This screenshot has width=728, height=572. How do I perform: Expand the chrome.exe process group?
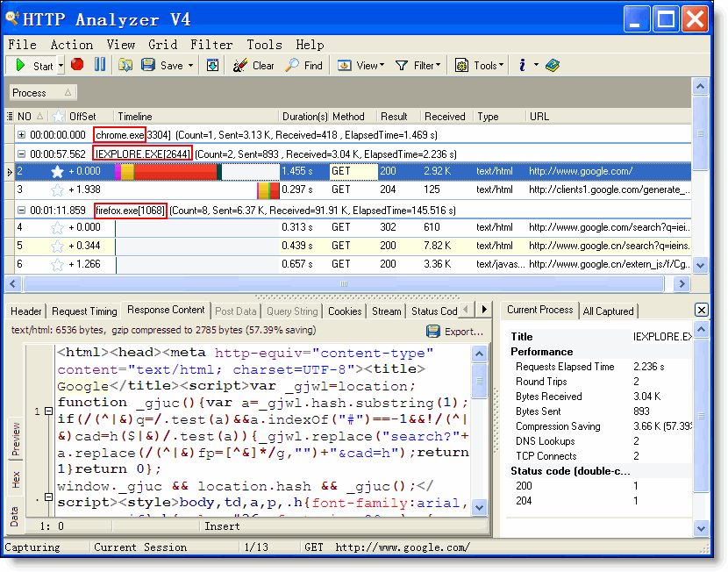[22, 135]
